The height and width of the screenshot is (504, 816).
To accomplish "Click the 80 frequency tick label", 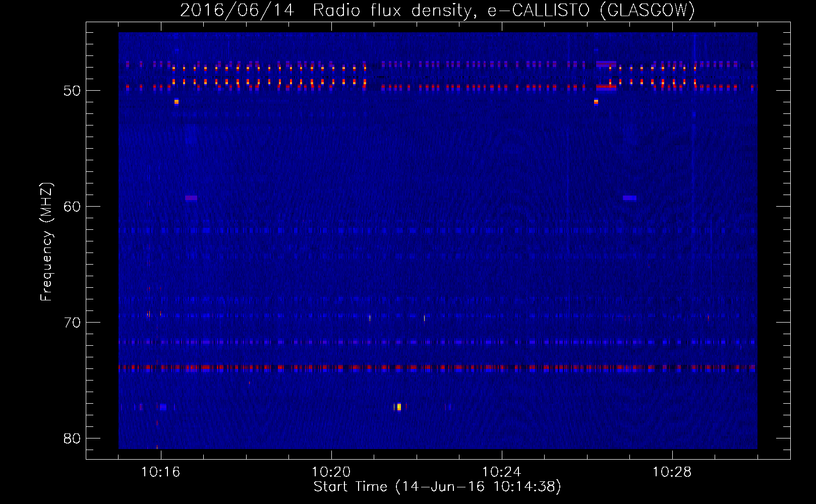I will (x=72, y=438).
